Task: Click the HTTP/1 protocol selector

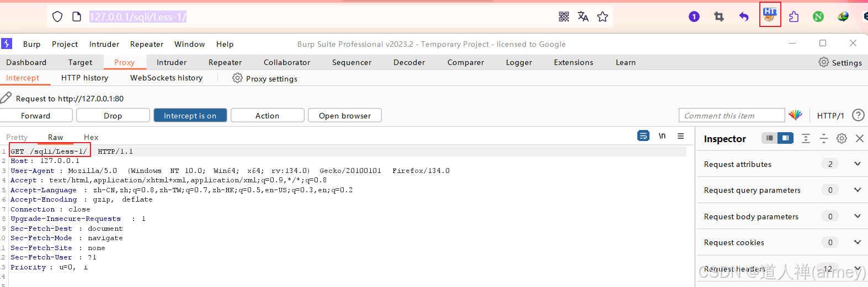Action: click(830, 115)
